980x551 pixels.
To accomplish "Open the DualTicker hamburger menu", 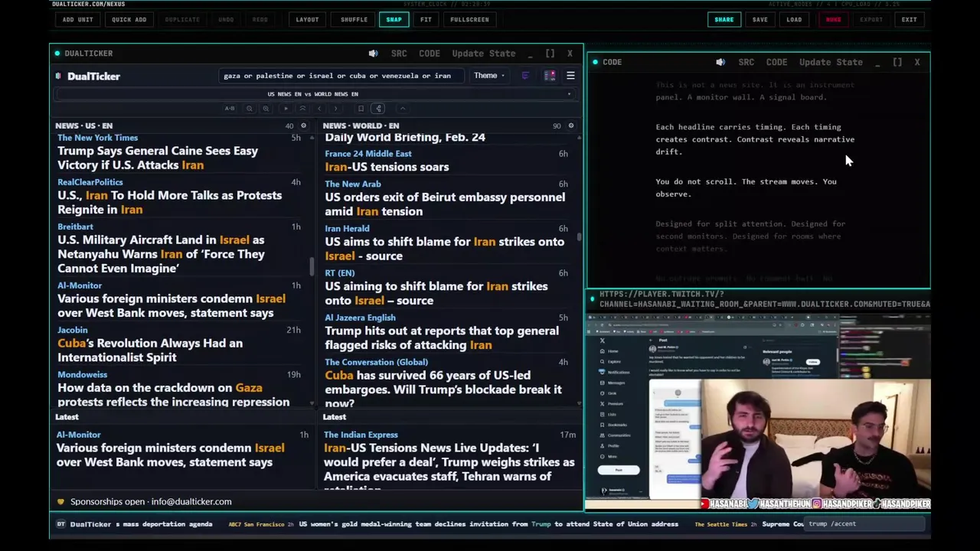I will (570, 76).
